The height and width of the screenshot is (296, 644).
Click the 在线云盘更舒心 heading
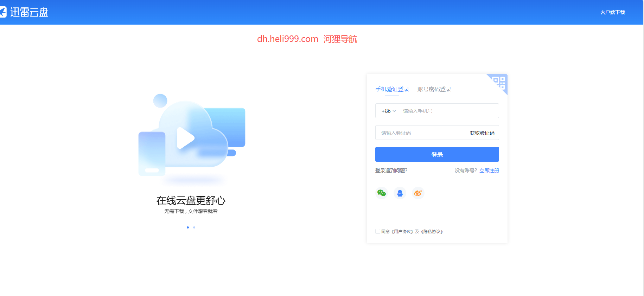pos(191,200)
